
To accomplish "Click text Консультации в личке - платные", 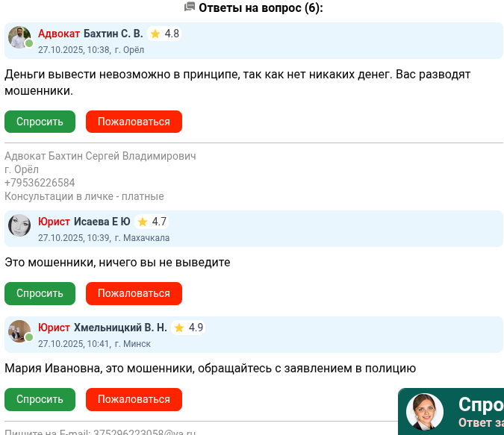I will tap(84, 196).
